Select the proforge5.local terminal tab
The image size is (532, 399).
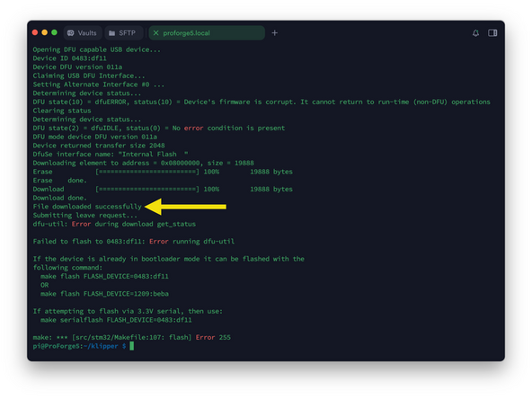pyautogui.click(x=207, y=33)
